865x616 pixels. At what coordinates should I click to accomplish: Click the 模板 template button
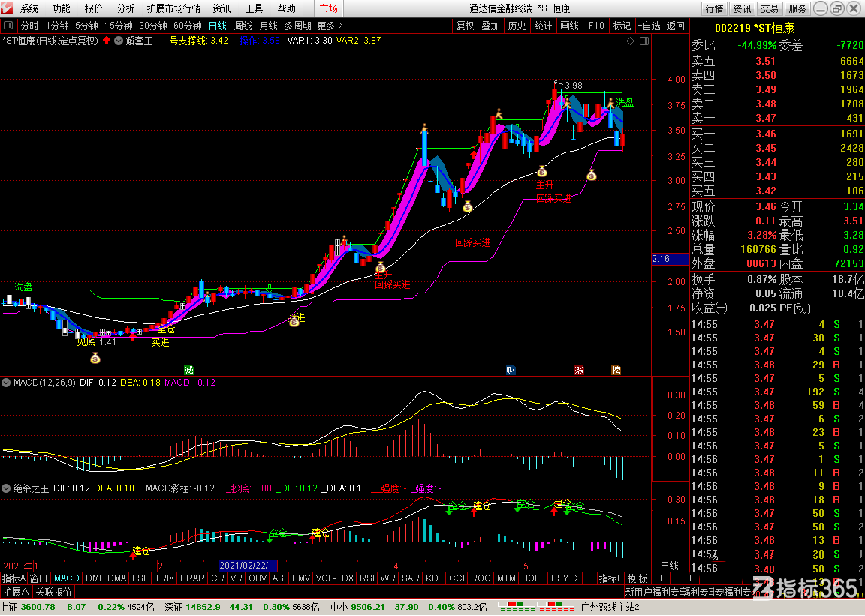(638, 578)
